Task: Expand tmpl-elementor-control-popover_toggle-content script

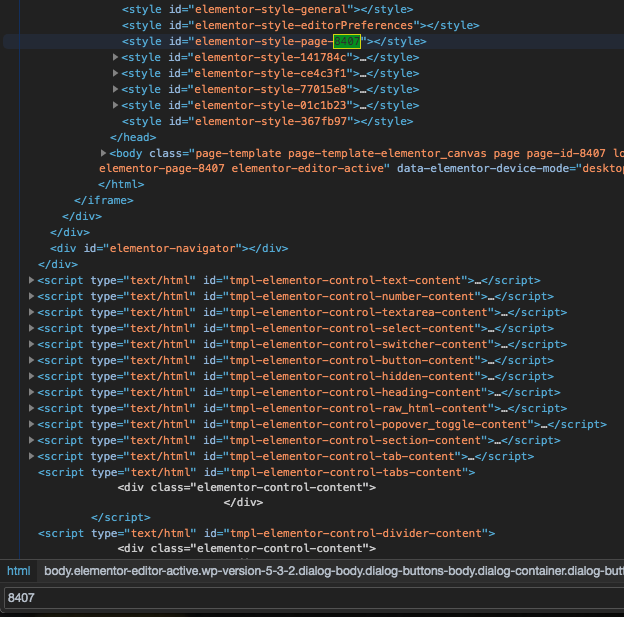Action: click(31, 424)
